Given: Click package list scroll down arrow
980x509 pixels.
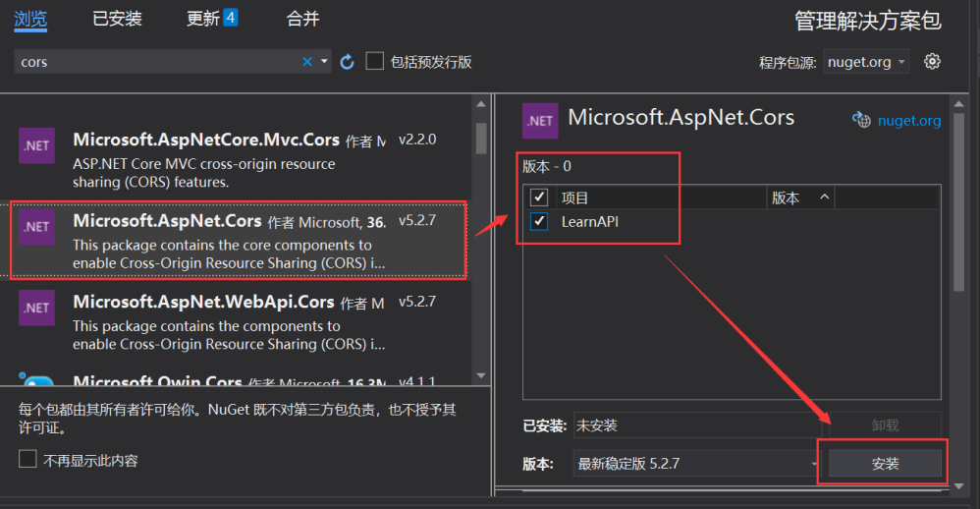Looking at the screenshot, I should pos(480,375).
